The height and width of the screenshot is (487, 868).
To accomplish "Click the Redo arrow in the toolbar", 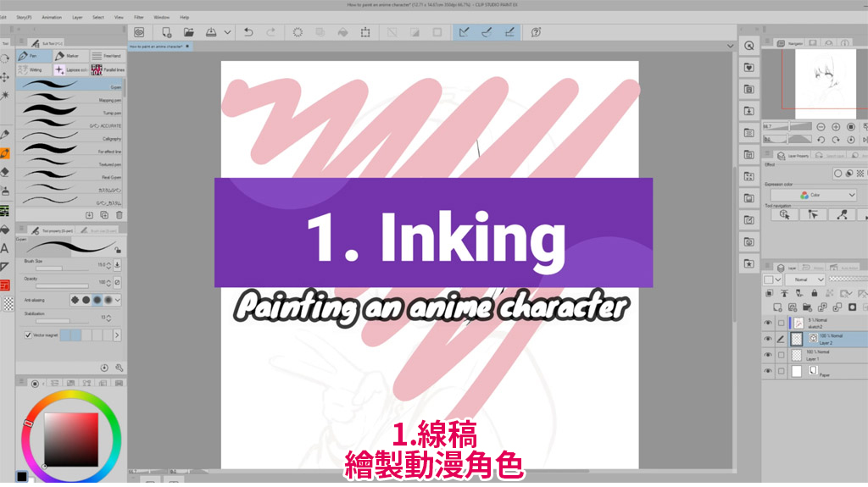I will click(x=271, y=32).
